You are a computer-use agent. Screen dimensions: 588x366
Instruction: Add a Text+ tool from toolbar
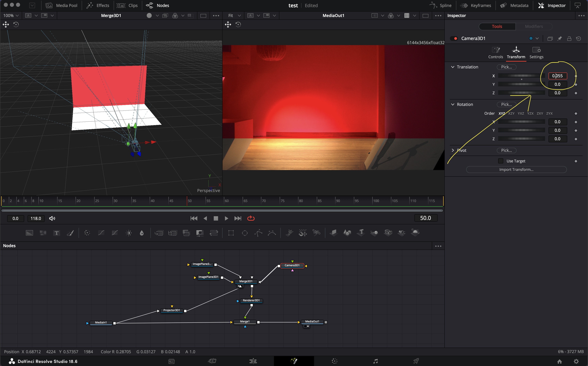(x=57, y=233)
